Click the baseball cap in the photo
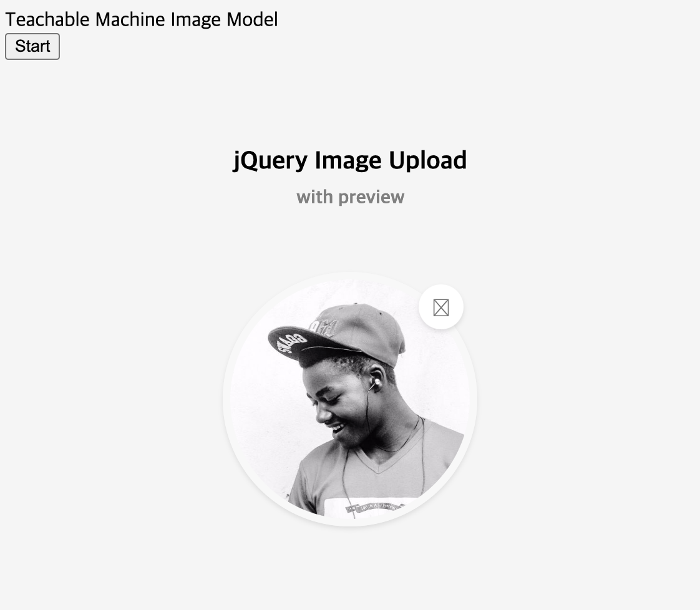 click(337, 332)
